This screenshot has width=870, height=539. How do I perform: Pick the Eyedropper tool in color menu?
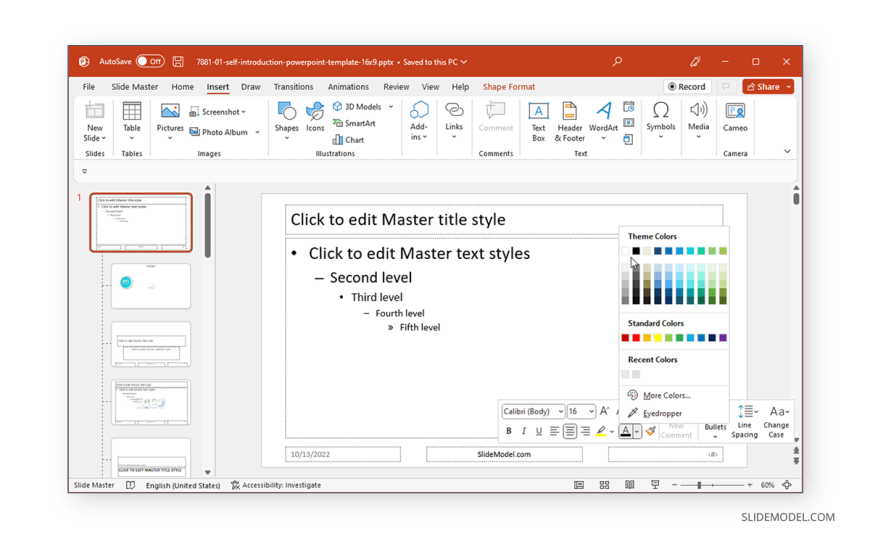coord(661,413)
